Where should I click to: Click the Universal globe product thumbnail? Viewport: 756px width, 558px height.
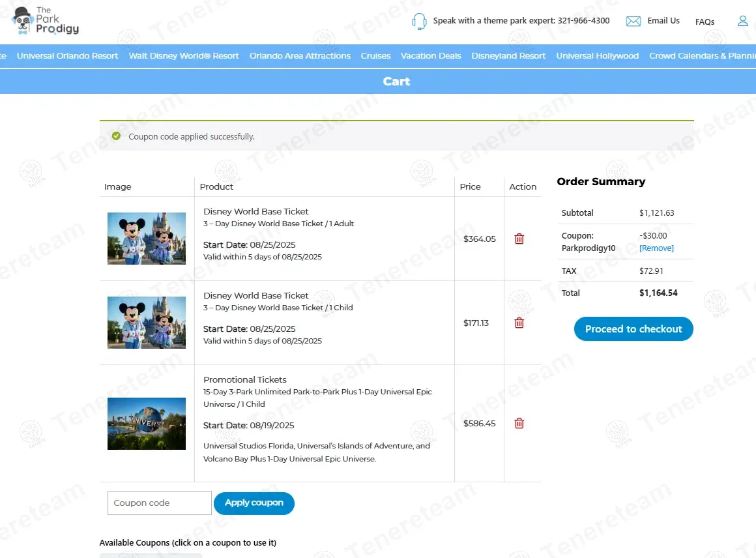(x=147, y=424)
